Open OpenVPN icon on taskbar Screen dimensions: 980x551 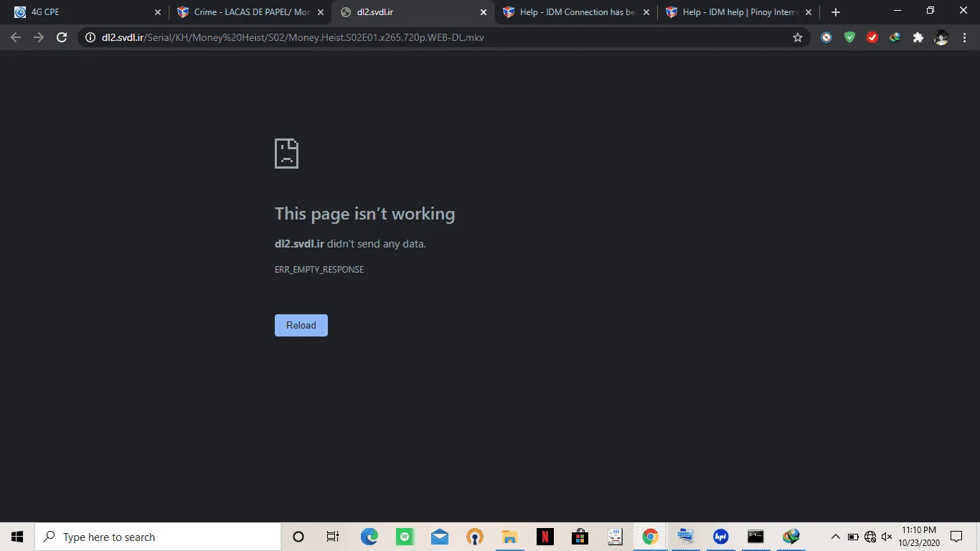coord(474,537)
